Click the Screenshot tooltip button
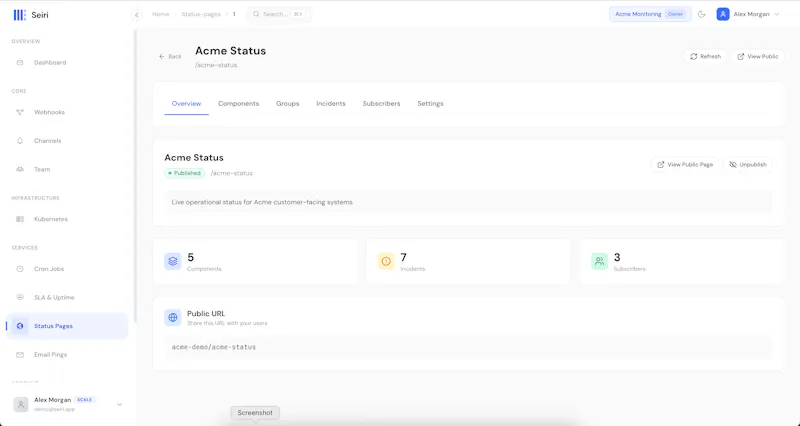This screenshot has height=426, width=800. click(255, 413)
